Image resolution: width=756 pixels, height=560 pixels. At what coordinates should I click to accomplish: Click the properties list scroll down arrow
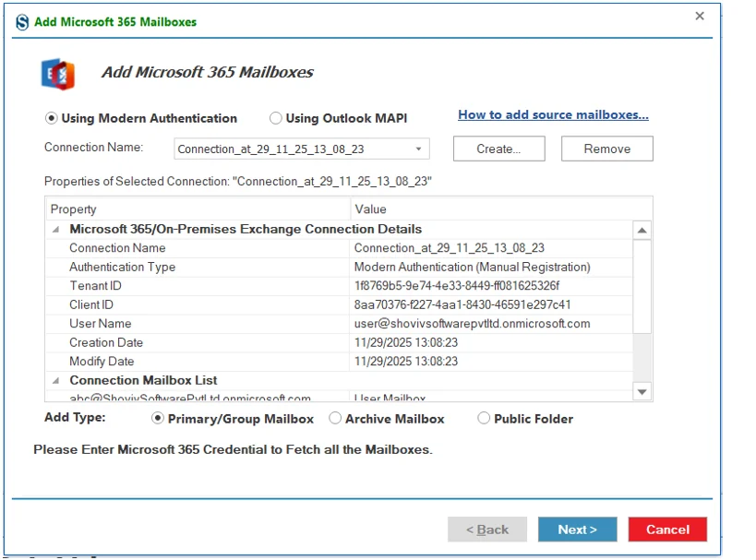[642, 392]
